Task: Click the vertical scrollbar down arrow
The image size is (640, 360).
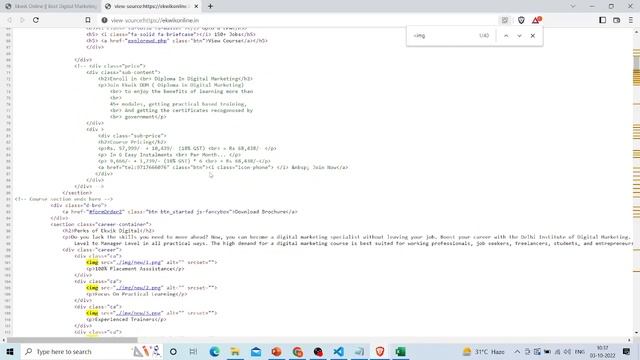Action: point(636,333)
